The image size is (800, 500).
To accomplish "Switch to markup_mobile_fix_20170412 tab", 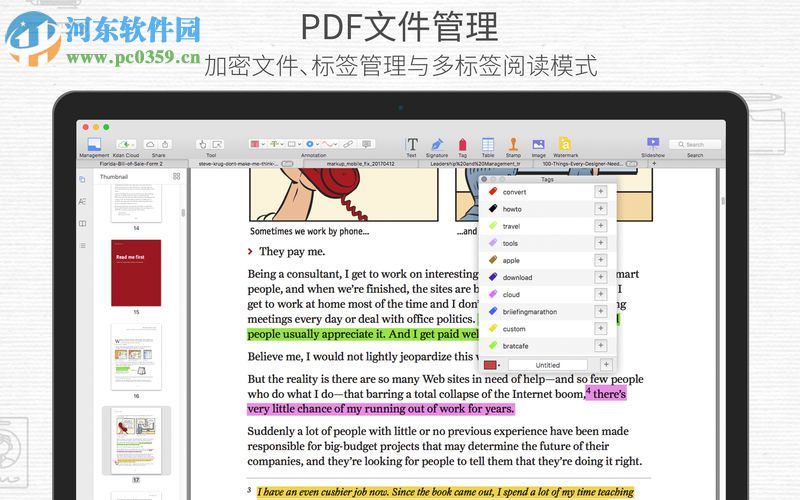I will [360, 164].
